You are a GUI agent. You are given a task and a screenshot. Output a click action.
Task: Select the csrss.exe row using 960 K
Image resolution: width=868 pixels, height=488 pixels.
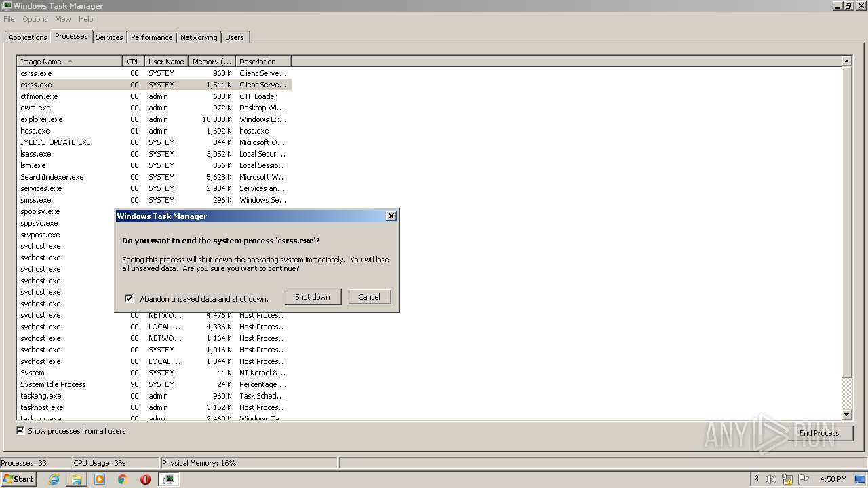(155, 73)
